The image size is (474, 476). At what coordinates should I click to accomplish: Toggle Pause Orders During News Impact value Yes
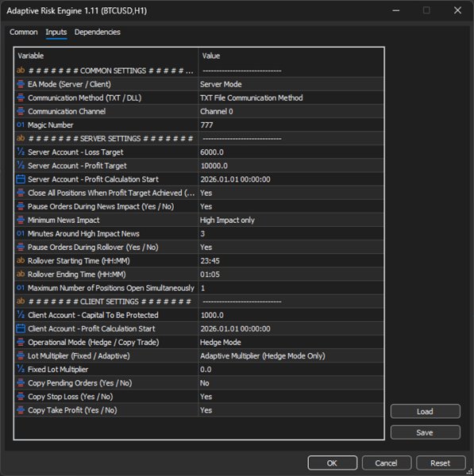pyautogui.click(x=291, y=206)
